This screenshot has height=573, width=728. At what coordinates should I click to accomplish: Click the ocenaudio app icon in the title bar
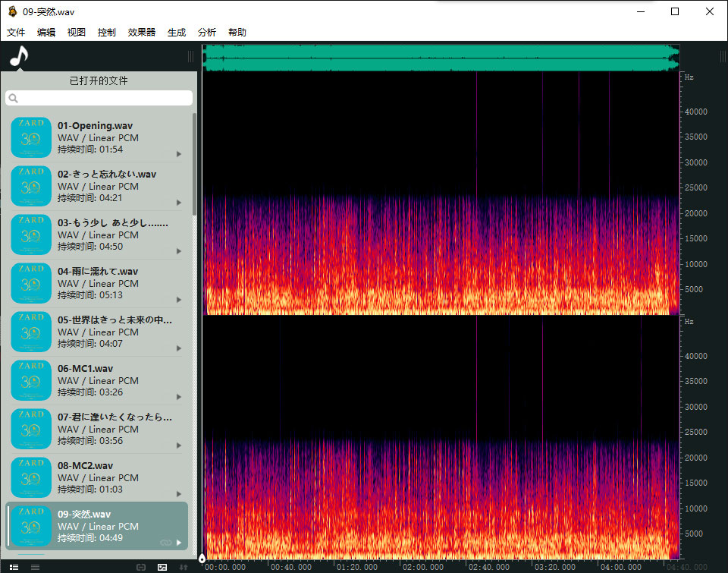(x=13, y=11)
